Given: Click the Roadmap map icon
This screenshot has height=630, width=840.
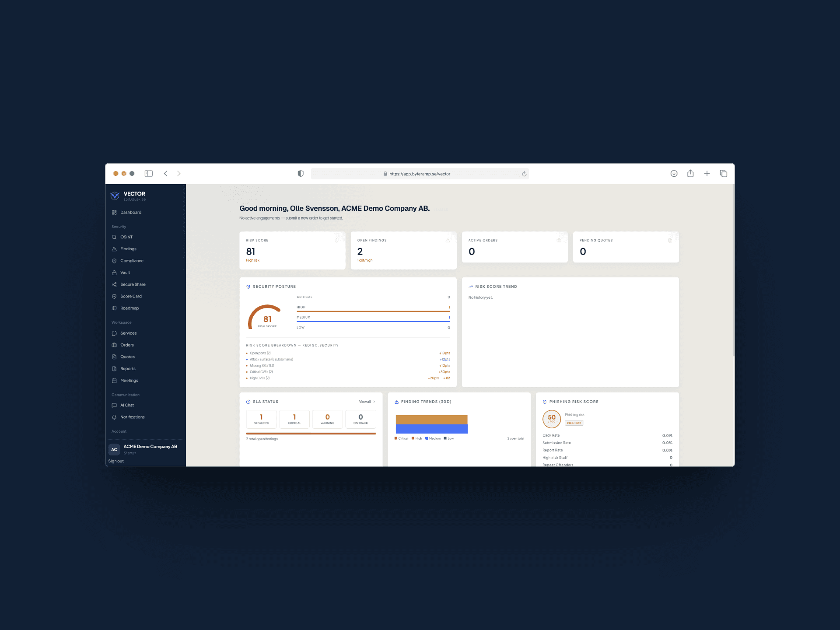Looking at the screenshot, I should [x=114, y=308].
